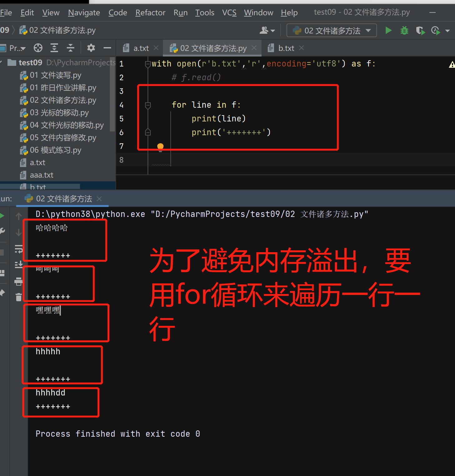Screen dimensions: 455x476
Task: Click the intention lightbulb on line 7
Action: click(160, 147)
